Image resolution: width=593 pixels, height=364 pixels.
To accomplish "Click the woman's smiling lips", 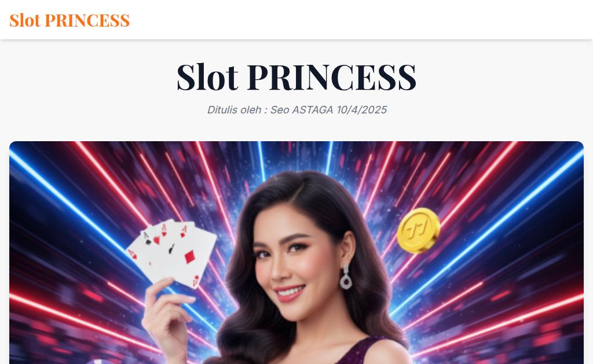I will (290, 293).
